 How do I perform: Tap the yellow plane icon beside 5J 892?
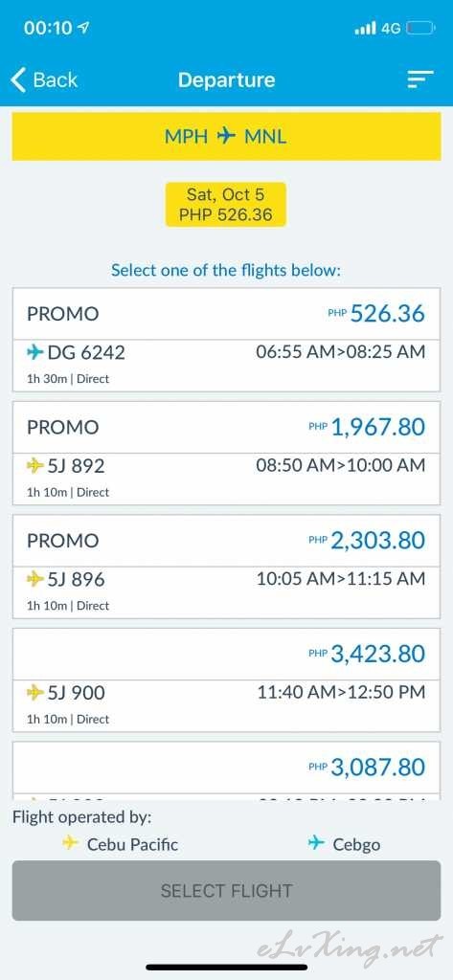[x=35, y=466]
